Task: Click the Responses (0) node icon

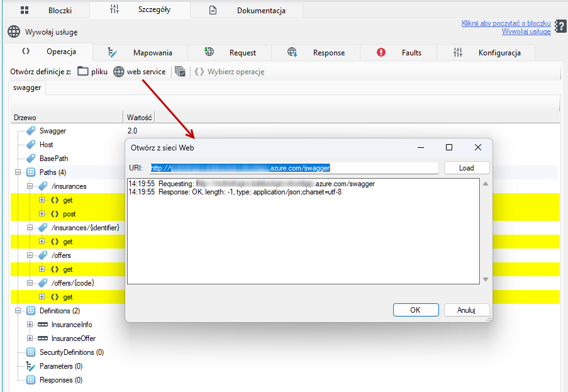Action: pyautogui.click(x=31, y=379)
